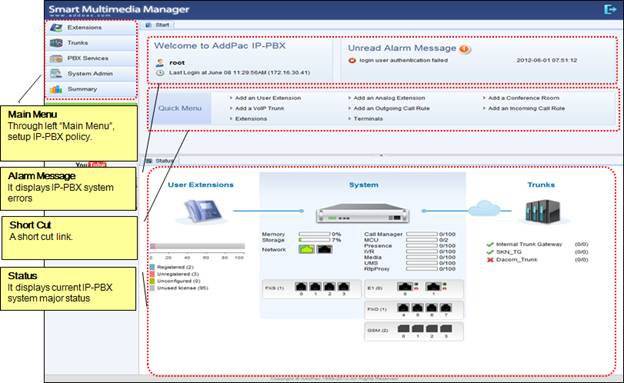
Task: Click the System Admin sidebar icon
Action: click(x=56, y=74)
